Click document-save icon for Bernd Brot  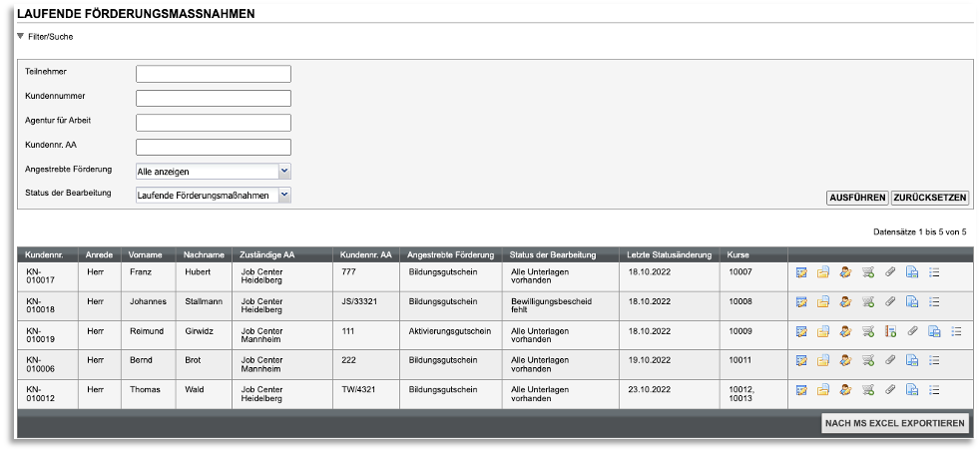912,360
